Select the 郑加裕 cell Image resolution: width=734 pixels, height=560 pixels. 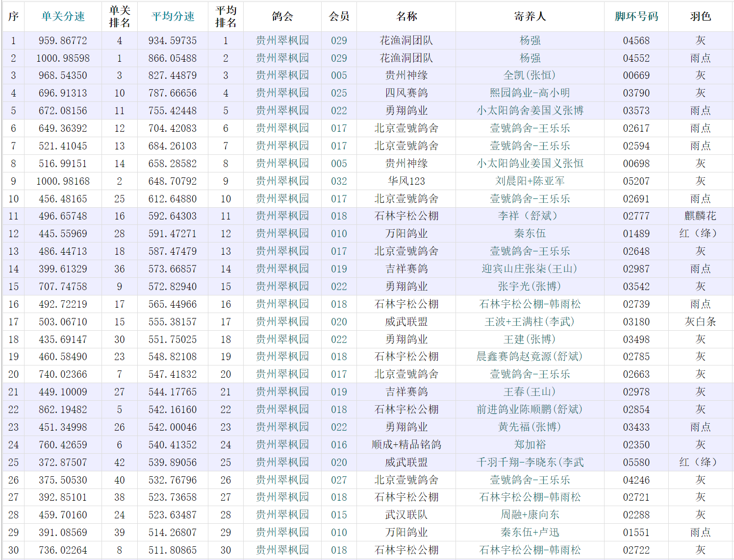click(x=530, y=445)
